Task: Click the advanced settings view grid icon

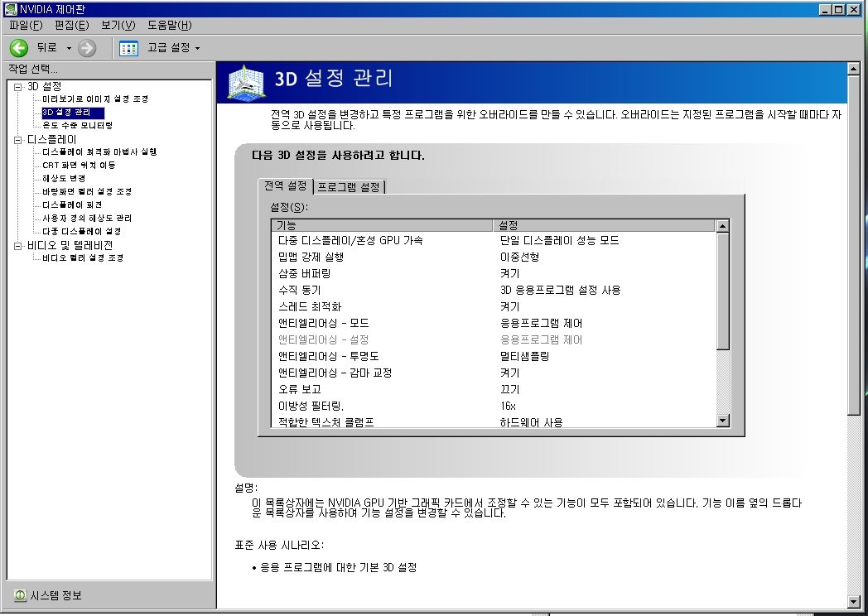Action: (x=128, y=48)
